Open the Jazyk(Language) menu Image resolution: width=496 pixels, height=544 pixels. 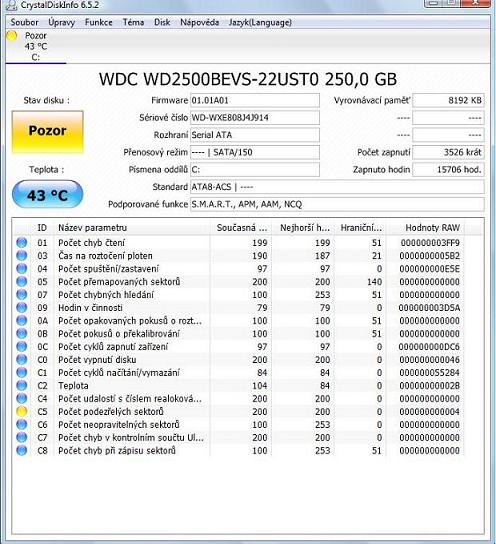pos(260,23)
